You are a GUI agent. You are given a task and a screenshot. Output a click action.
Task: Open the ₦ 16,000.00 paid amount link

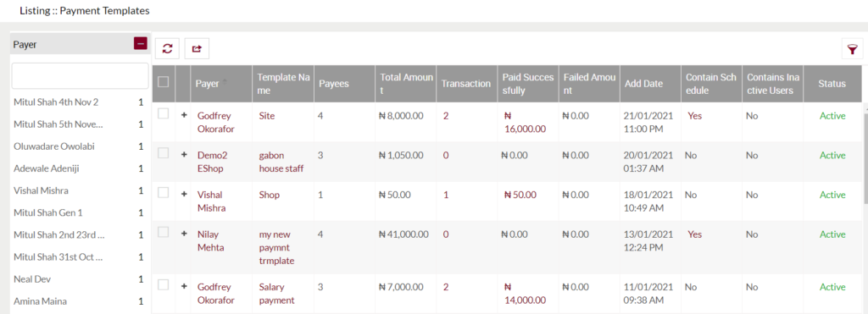coord(525,123)
